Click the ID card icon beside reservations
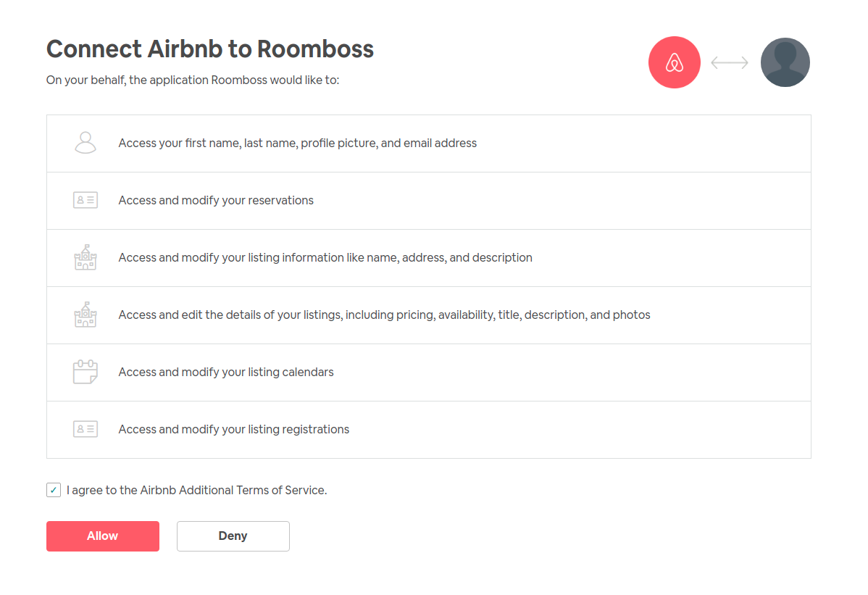Screen dimensions: 868x595 click(85, 200)
